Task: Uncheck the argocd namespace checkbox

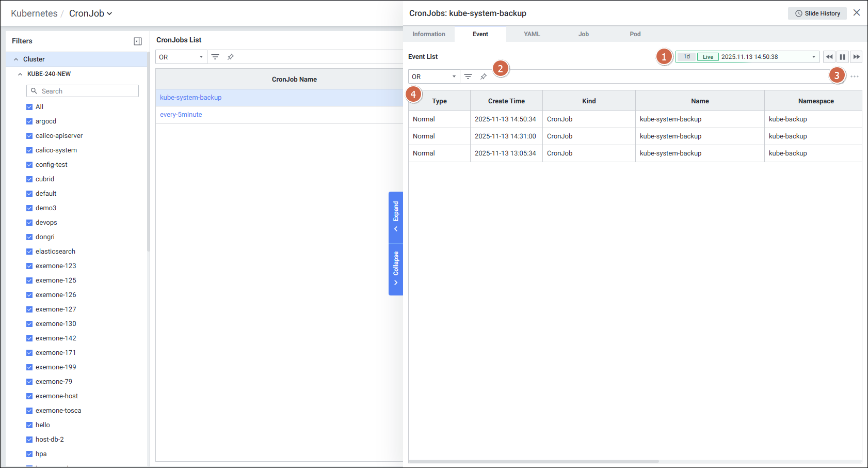Action: point(29,121)
